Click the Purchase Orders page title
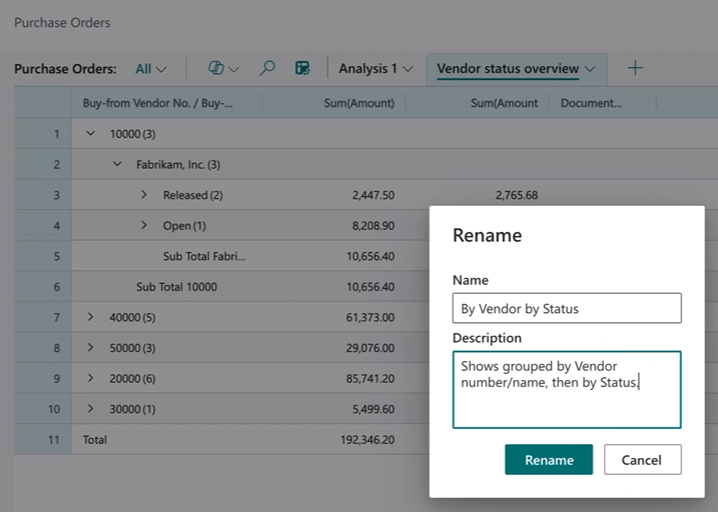The width and height of the screenshot is (718, 512). point(62,22)
